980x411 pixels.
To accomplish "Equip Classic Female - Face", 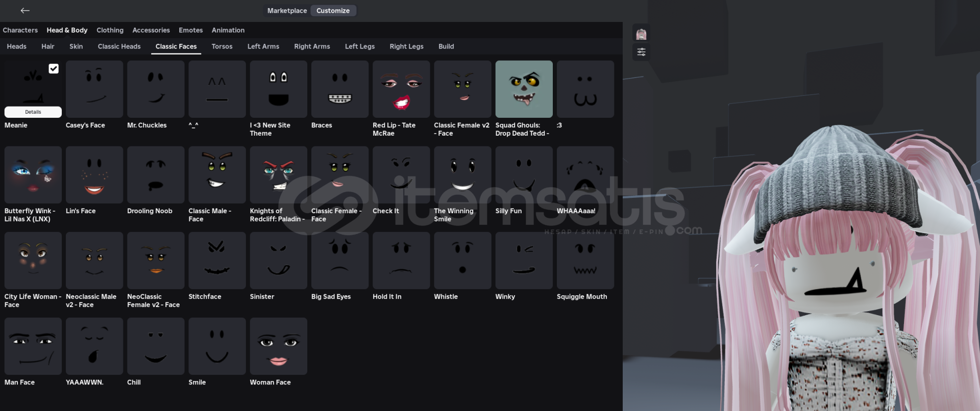I will click(x=340, y=175).
